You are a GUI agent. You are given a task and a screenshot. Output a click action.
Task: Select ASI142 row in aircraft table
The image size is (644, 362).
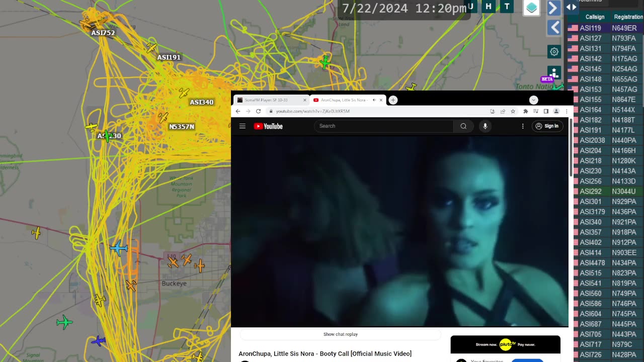click(x=606, y=59)
